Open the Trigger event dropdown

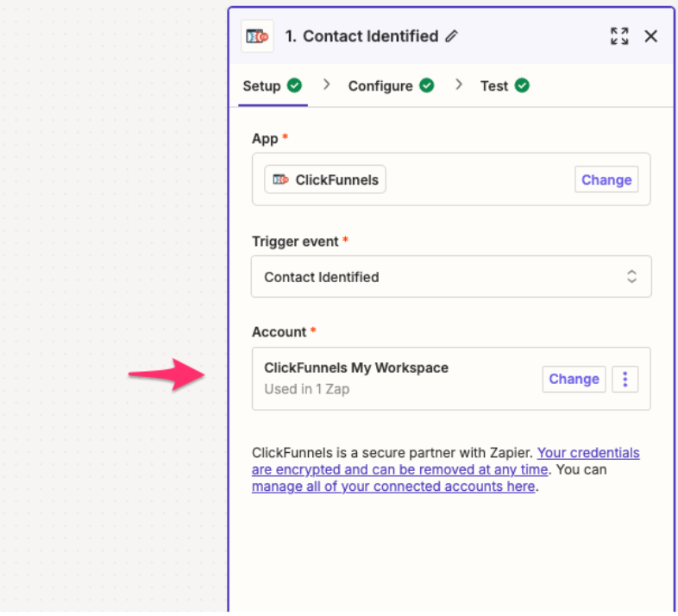(450, 277)
